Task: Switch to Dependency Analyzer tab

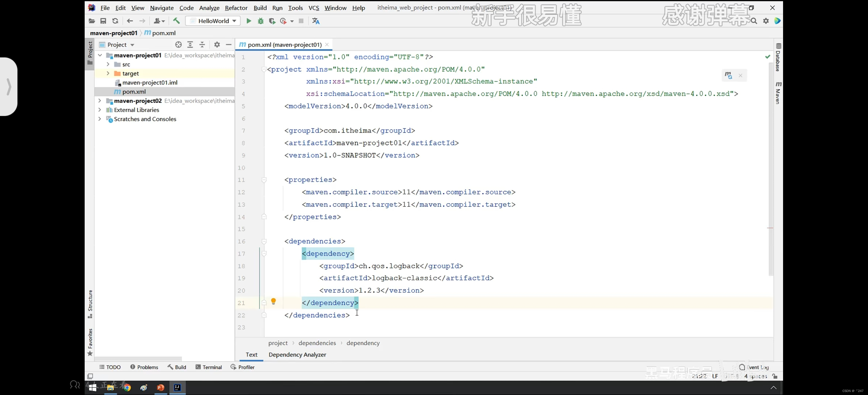Action: [297, 354]
